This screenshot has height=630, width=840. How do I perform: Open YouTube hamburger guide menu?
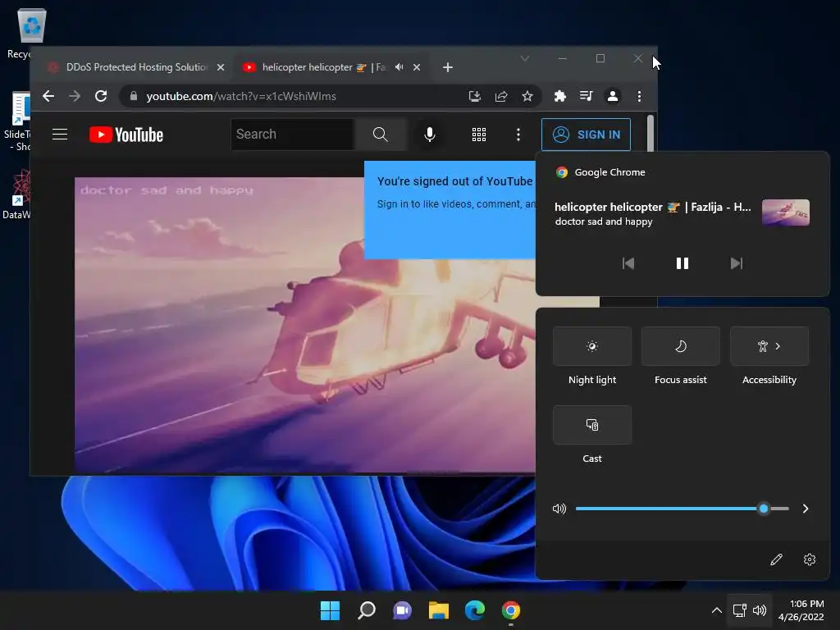click(60, 135)
